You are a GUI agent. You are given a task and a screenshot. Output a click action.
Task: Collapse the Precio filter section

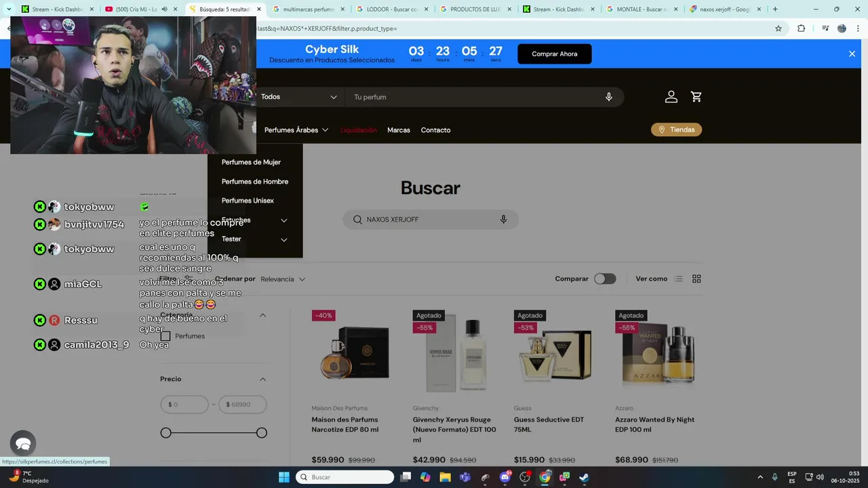tap(263, 379)
